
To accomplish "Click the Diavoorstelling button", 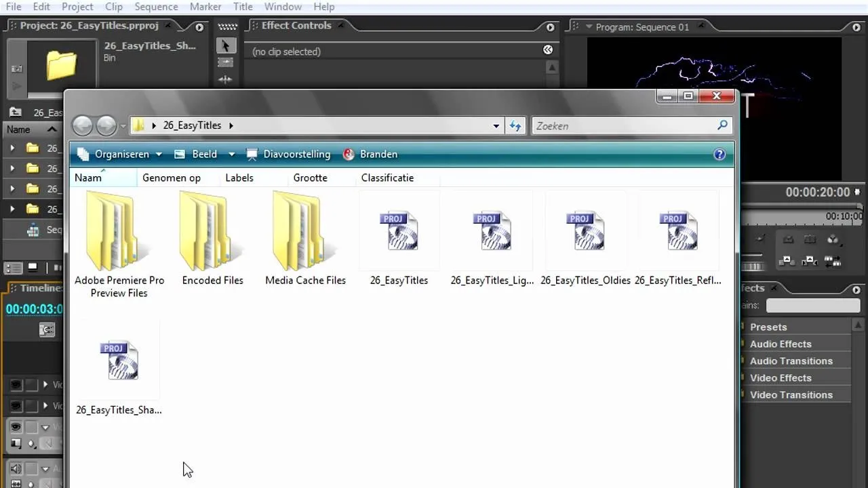I will (288, 155).
